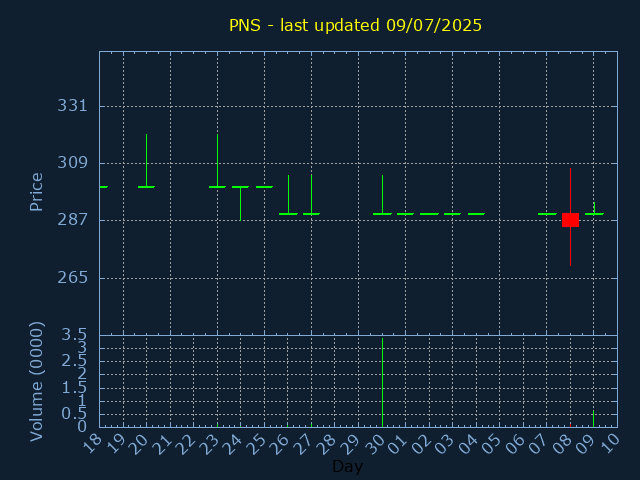Image resolution: width=640 pixels, height=480 pixels.
Task: Click day label 18 on x-axis
Action: (92, 443)
